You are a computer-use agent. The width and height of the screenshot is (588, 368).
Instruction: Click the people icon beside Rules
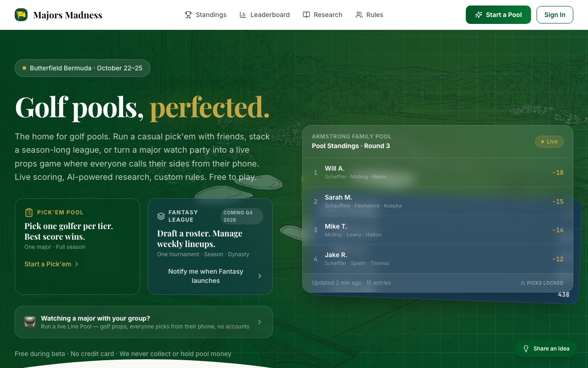point(359,15)
